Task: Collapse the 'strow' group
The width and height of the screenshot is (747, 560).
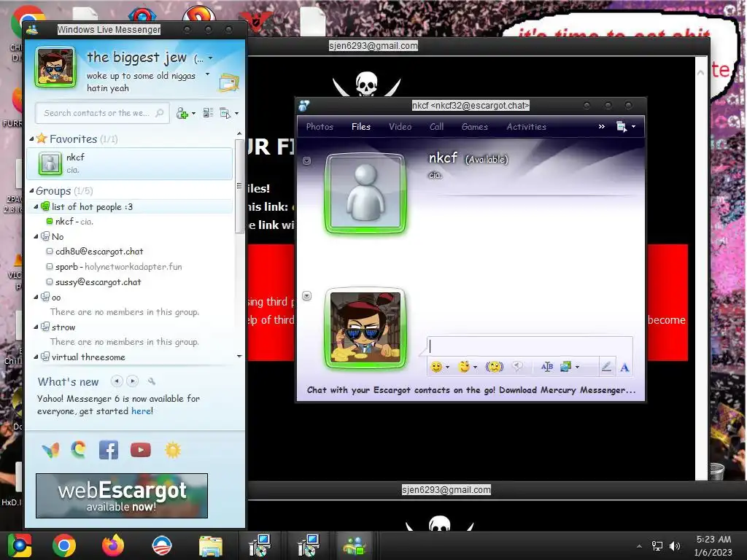Action: point(36,327)
